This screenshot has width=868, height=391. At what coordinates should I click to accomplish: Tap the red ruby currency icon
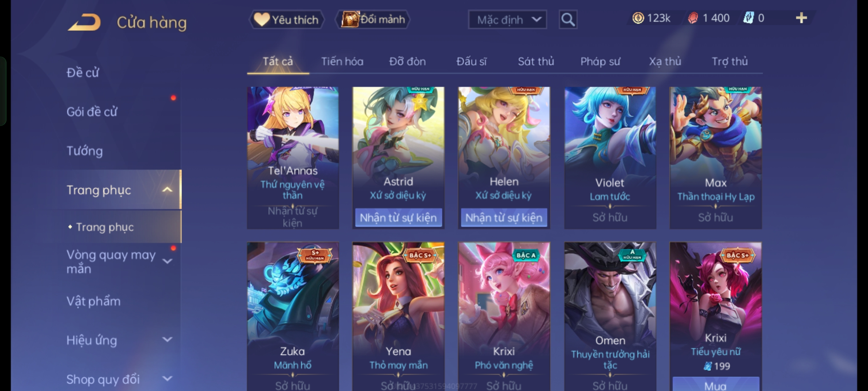693,18
